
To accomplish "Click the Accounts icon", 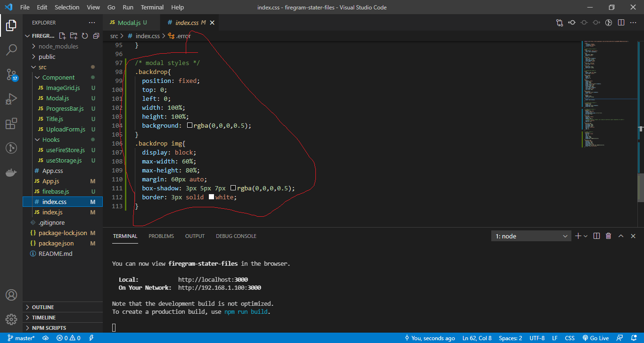I will tap(11, 295).
